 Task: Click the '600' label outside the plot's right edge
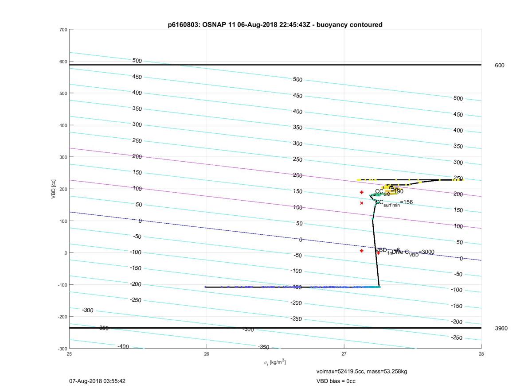click(500, 66)
